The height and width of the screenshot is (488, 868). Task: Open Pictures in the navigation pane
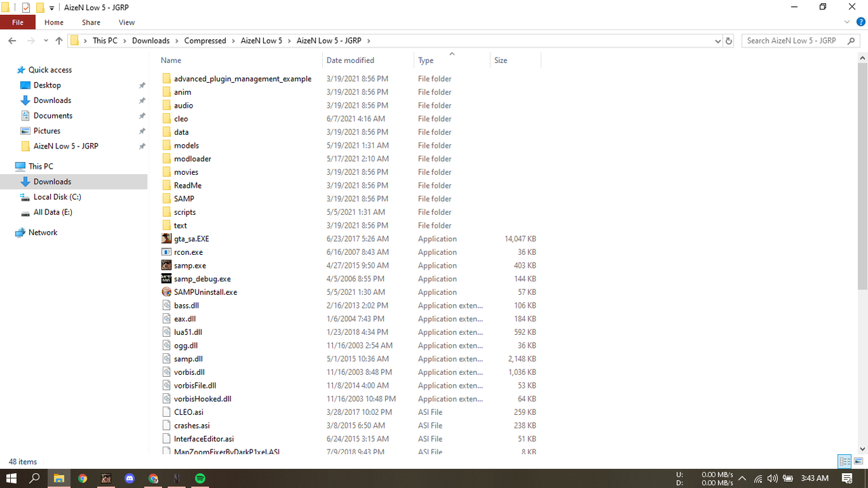click(x=47, y=131)
